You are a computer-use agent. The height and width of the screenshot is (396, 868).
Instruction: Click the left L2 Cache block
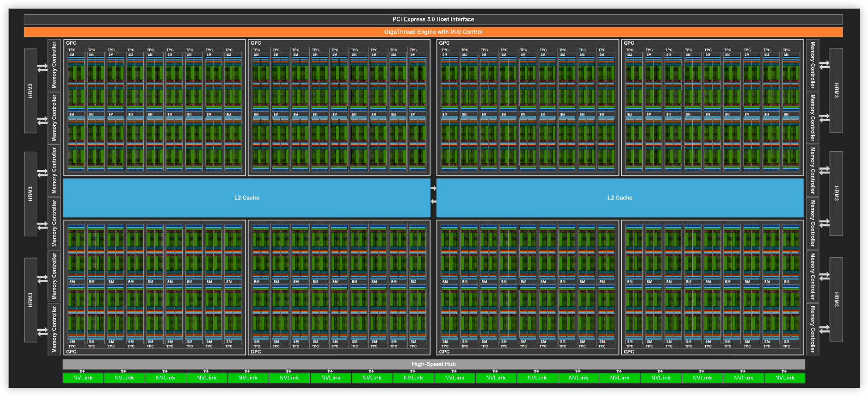[247, 198]
